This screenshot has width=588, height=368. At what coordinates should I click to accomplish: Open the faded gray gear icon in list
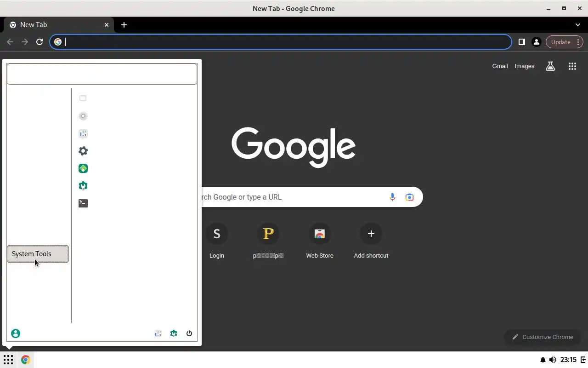coord(83,116)
